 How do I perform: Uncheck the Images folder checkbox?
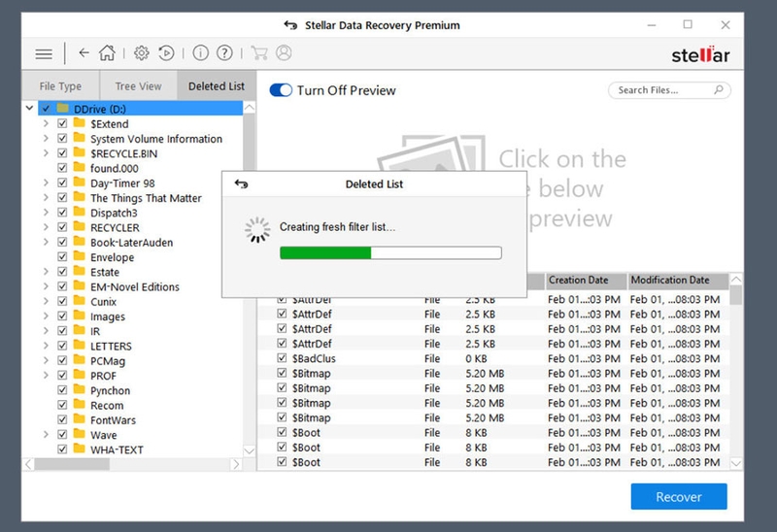click(x=62, y=316)
